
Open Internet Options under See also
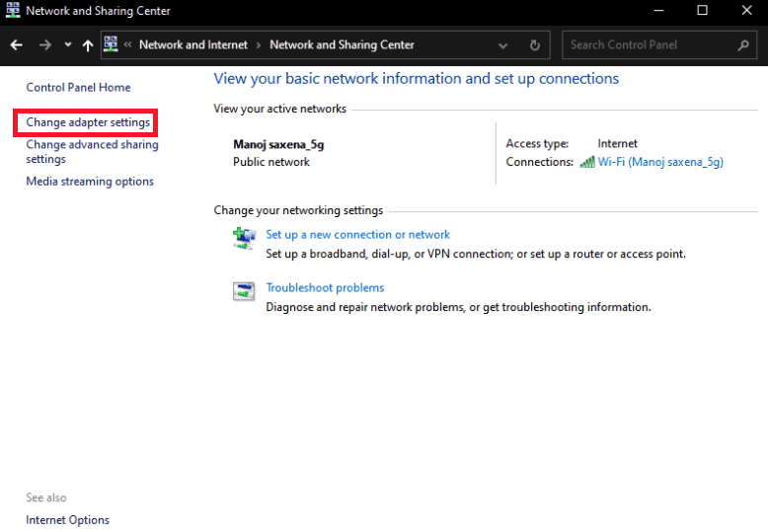67,520
